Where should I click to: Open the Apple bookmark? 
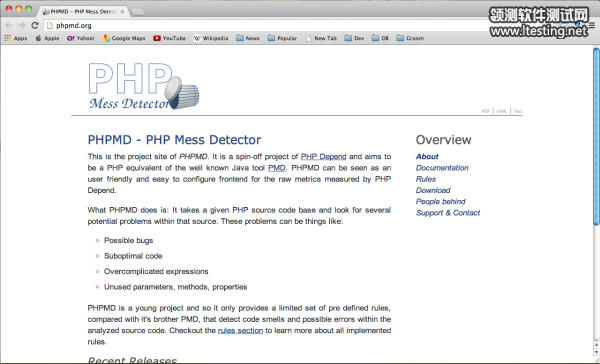47,38
